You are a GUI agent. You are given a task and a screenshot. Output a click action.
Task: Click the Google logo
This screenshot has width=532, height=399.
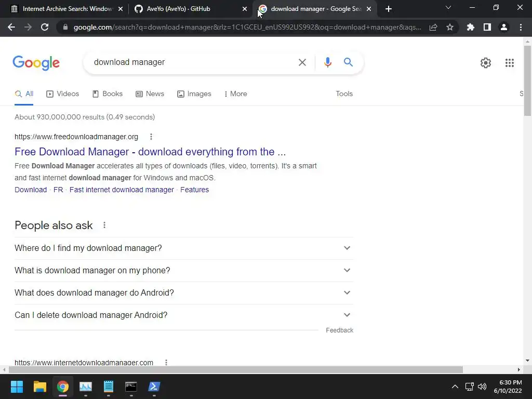pyautogui.click(x=36, y=63)
